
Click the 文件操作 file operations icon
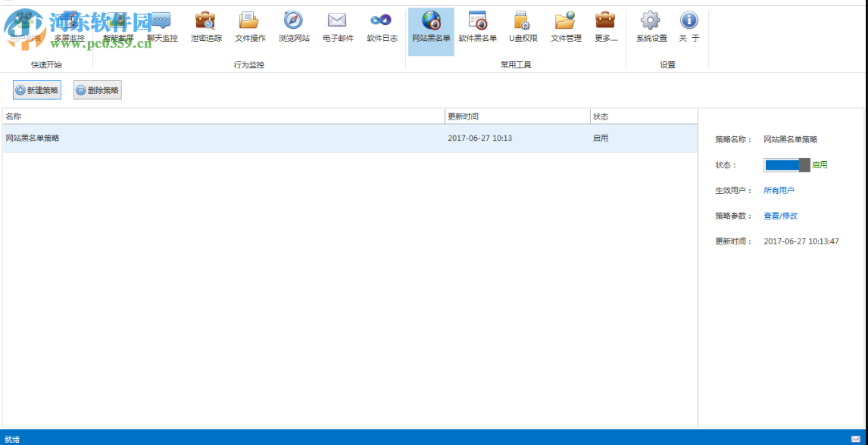pos(250,27)
